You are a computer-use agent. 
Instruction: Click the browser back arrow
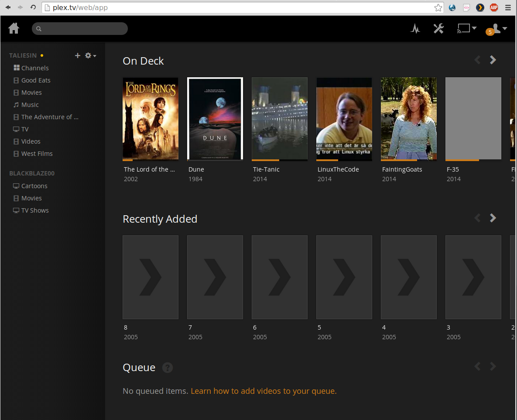tap(8, 7)
